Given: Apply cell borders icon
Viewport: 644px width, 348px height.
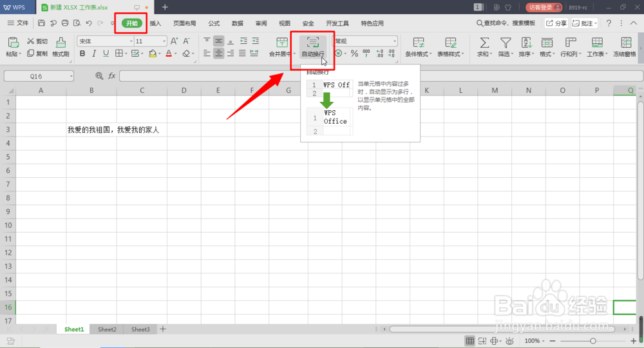Looking at the screenshot, I should pos(118,53).
